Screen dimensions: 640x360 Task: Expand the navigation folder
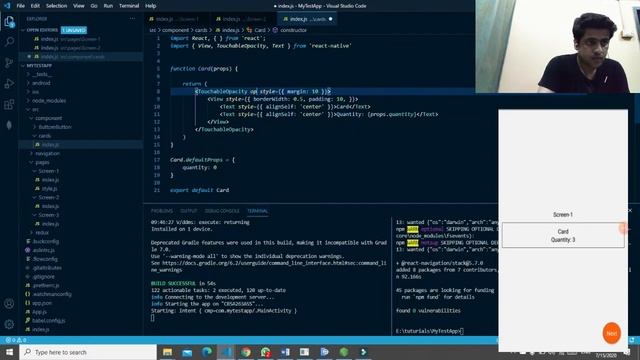[x=47, y=153]
